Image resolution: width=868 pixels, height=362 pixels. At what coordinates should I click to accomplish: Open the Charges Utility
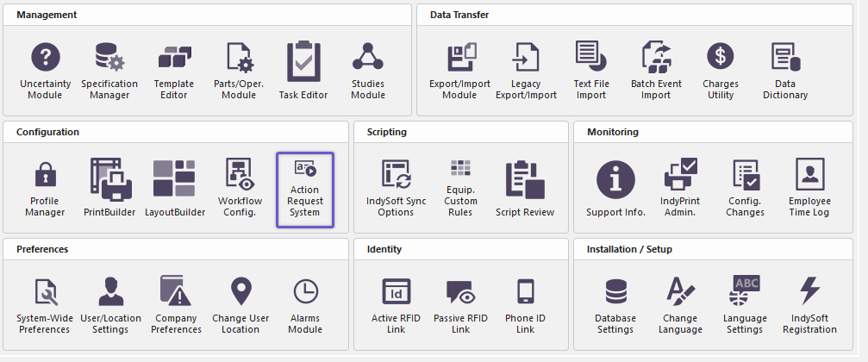point(721,71)
